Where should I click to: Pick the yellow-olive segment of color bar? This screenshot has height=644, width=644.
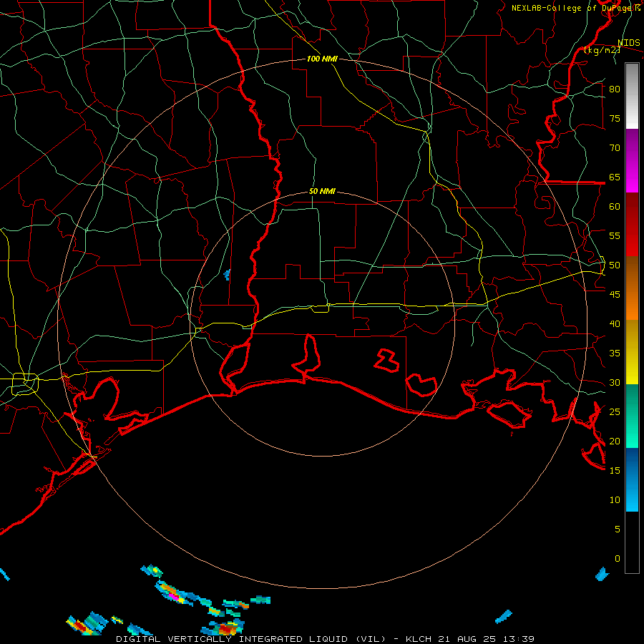click(x=632, y=352)
